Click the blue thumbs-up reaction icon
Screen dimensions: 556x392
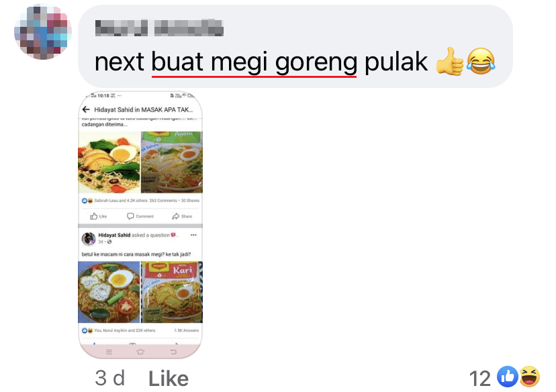[x=508, y=377]
